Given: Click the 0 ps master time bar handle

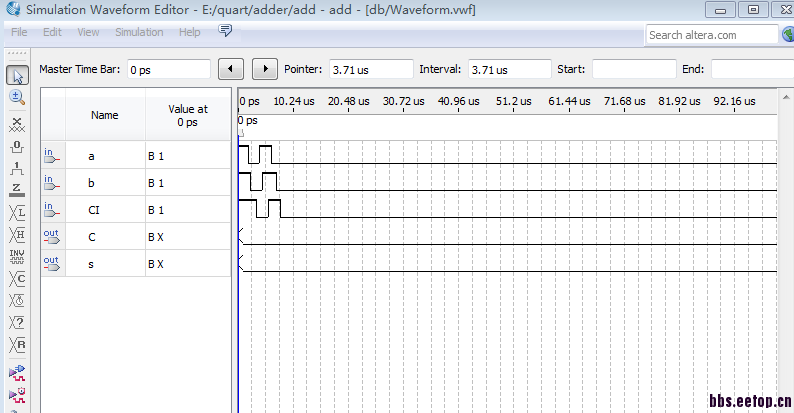Looking at the screenshot, I should coord(241,133).
